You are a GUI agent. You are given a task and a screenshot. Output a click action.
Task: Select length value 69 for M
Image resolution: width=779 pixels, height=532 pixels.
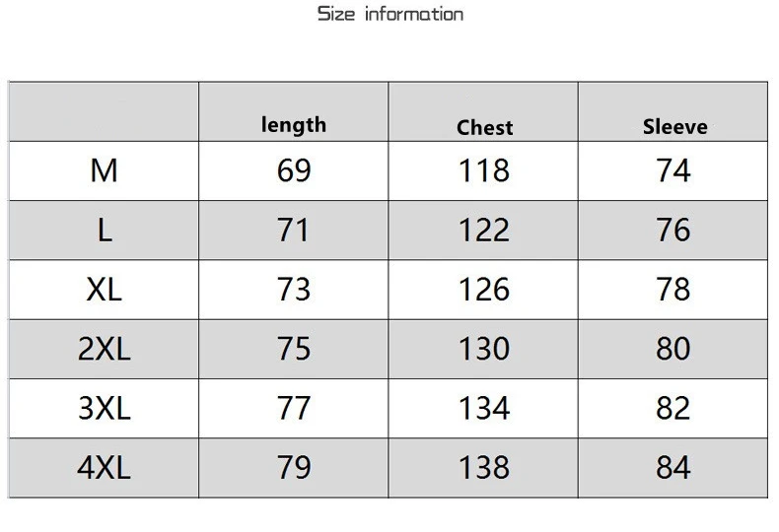pos(294,170)
